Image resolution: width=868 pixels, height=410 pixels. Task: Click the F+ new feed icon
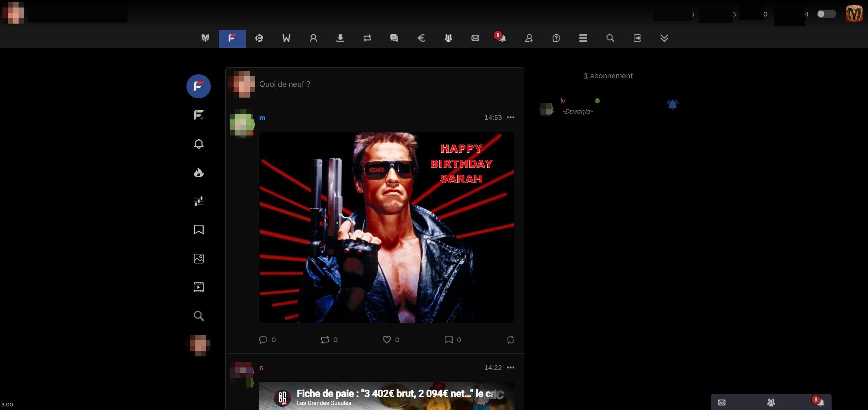(x=199, y=115)
